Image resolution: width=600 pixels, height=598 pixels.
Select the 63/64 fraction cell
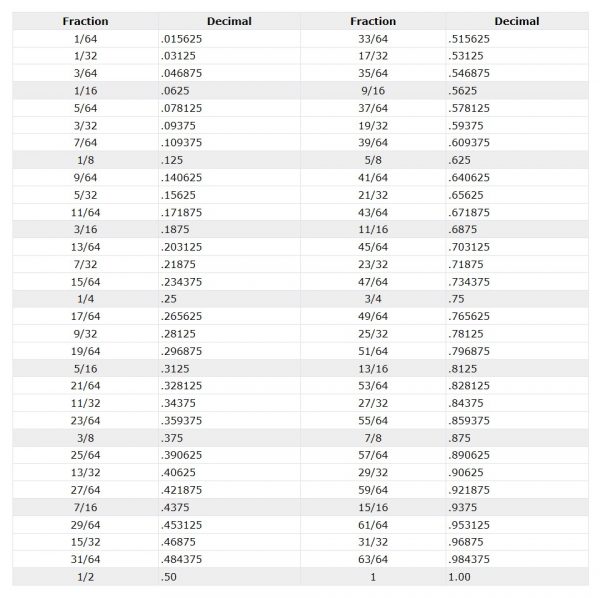click(373, 559)
